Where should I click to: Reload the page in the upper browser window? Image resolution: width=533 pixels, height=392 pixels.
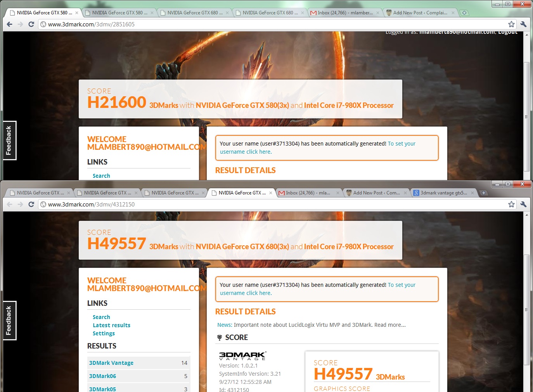click(31, 24)
